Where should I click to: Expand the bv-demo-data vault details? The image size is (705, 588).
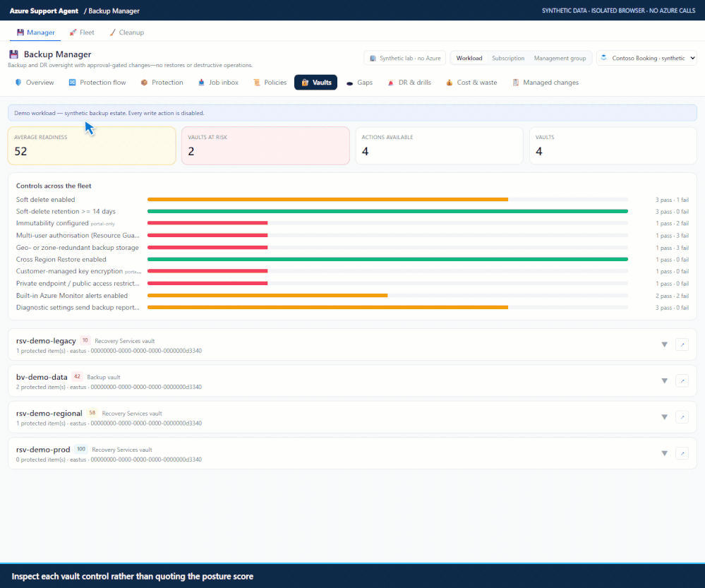665,381
